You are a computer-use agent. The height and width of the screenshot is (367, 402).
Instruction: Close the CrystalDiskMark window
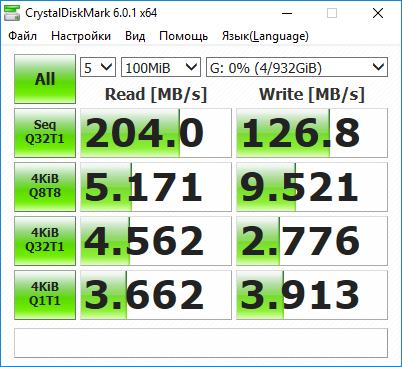coord(378,13)
